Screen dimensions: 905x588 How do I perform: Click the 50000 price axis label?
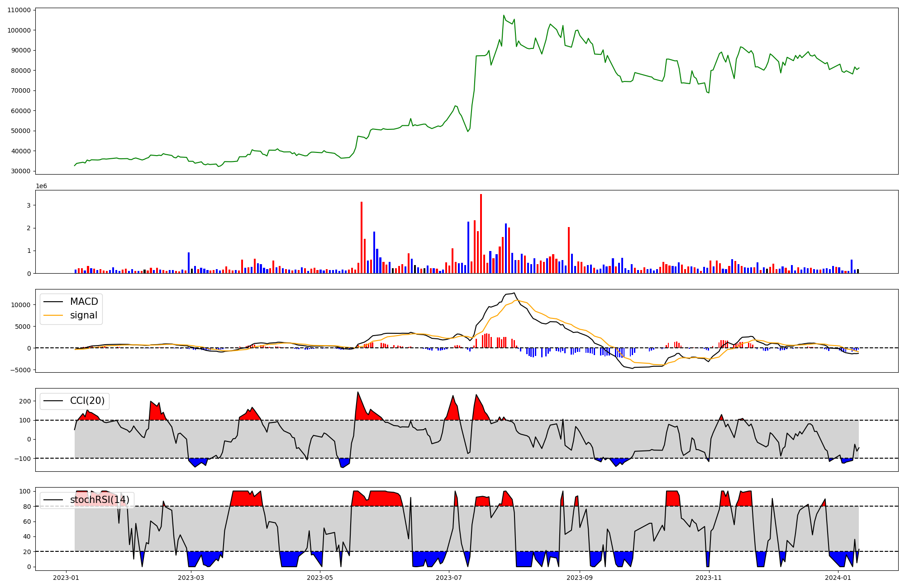pos(21,131)
